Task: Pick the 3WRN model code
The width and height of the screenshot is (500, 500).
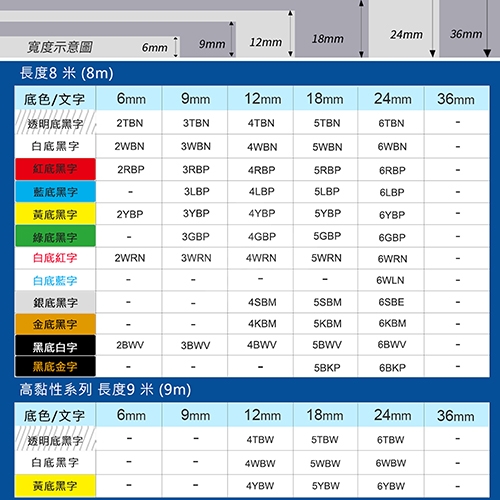Action: pos(196,258)
